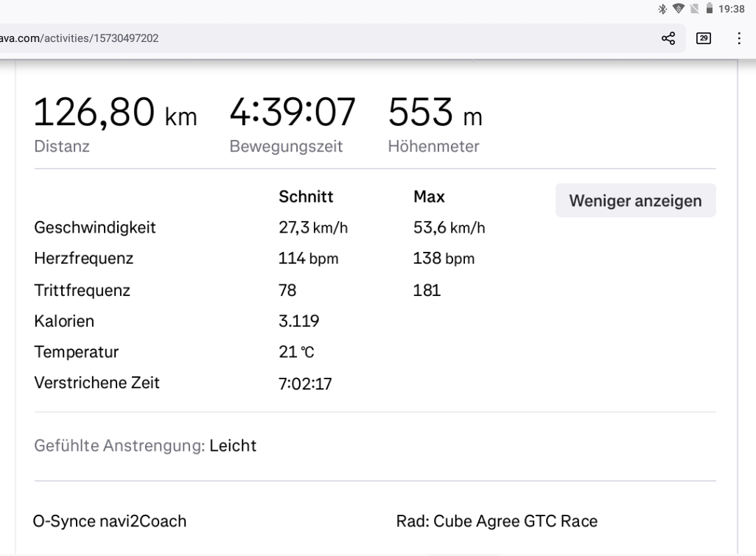Image resolution: width=756 pixels, height=556 pixels.
Task: Tap the battery status icon
Action: click(x=710, y=8)
